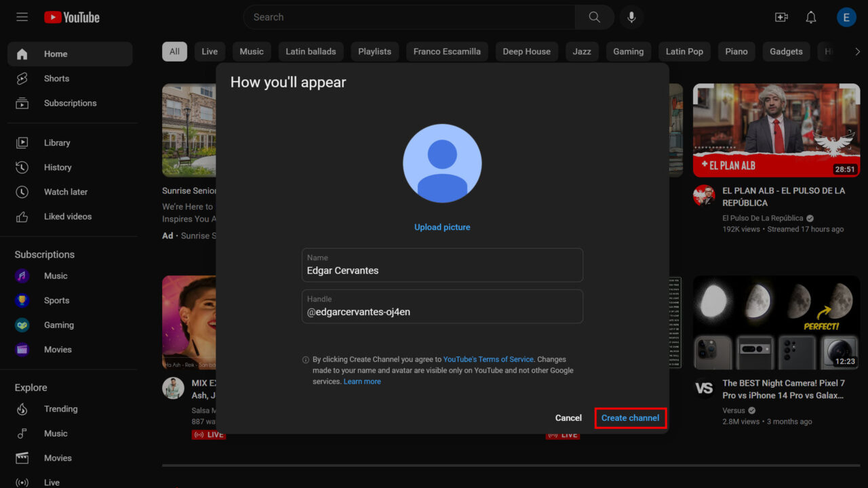Go to Shorts in sidebar

click(x=56, y=79)
